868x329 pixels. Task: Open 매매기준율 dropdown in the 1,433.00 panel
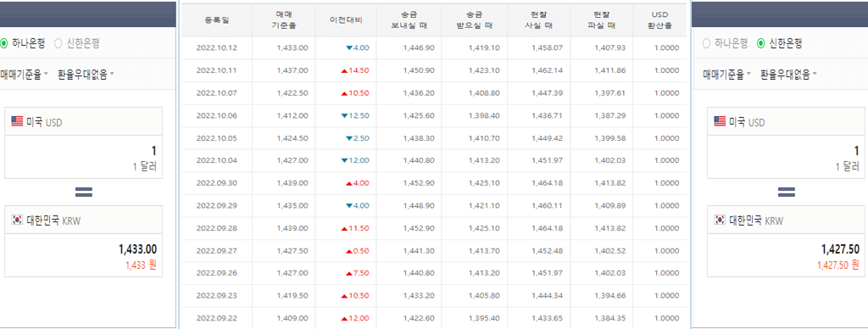[x=24, y=75]
